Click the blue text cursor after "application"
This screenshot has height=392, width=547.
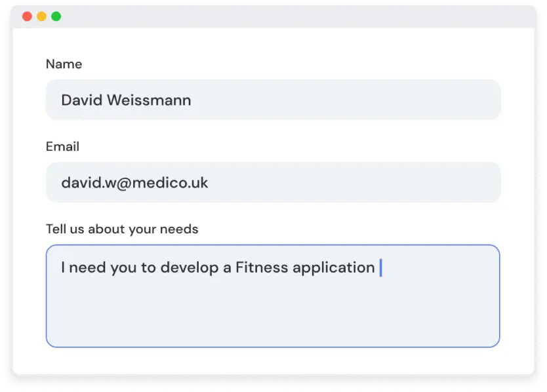[x=380, y=267]
